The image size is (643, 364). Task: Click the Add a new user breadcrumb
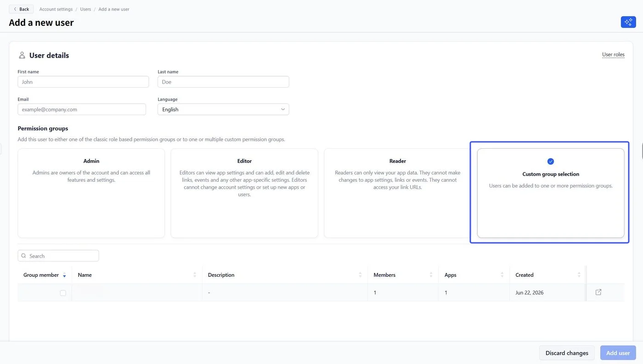tap(114, 9)
